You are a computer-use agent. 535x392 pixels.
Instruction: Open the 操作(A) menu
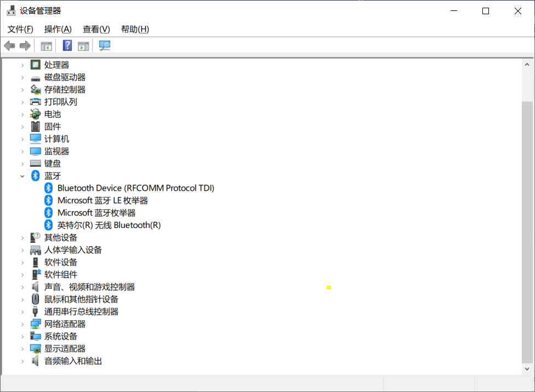click(x=58, y=29)
